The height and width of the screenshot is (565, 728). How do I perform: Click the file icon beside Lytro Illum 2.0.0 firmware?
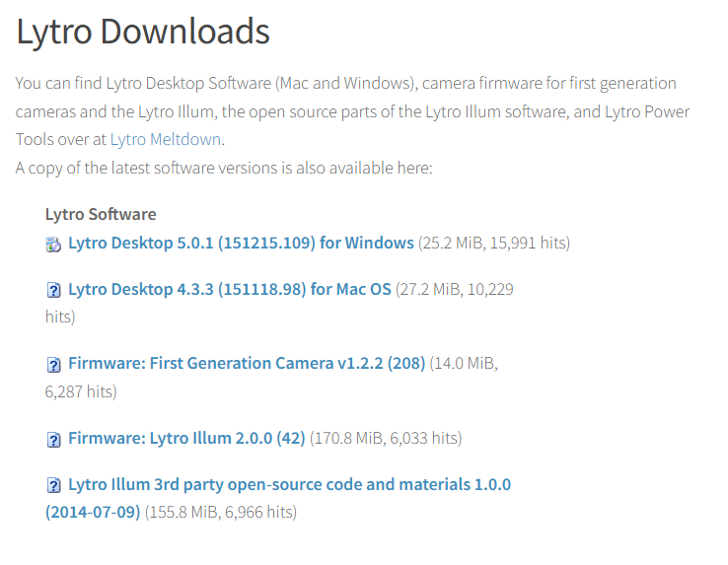point(54,440)
